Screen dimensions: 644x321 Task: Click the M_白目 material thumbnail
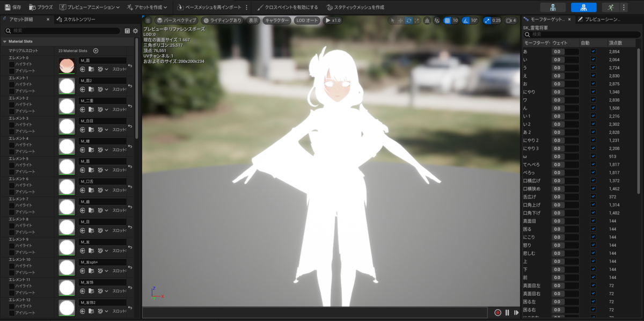(67, 126)
